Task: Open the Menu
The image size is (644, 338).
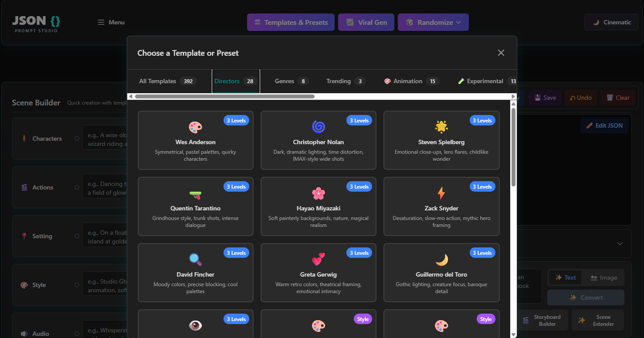Action: click(x=111, y=22)
